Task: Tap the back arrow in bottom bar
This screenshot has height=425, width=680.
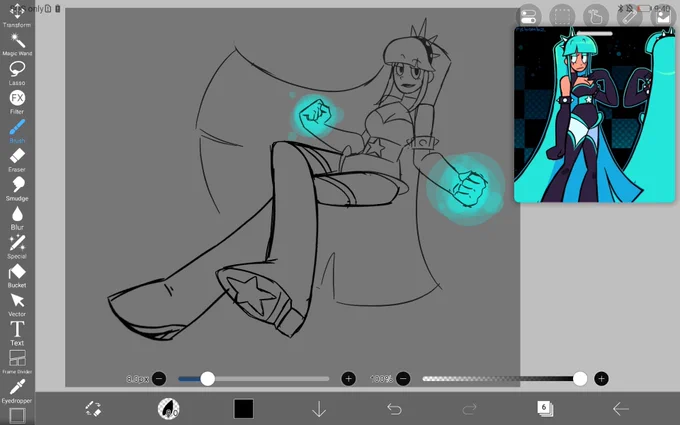Action: pos(621,409)
